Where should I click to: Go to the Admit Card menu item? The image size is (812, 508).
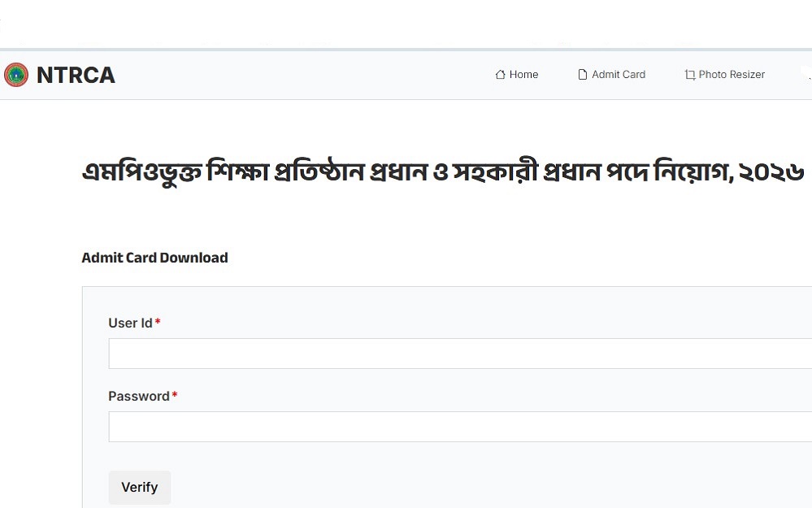(618, 75)
